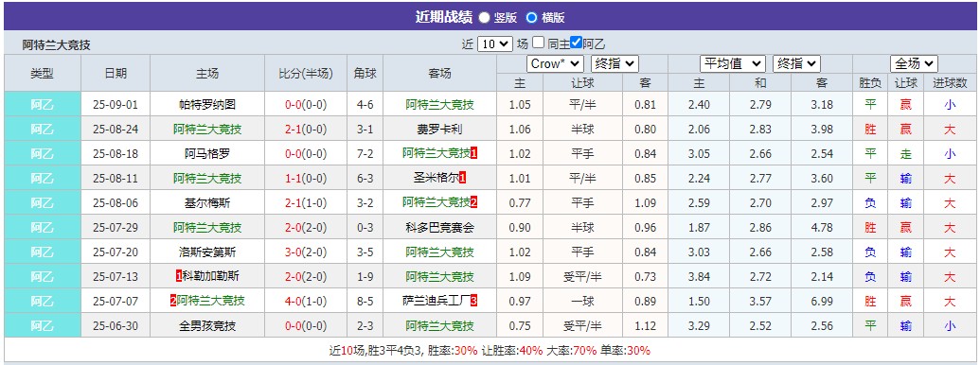This screenshot has width=980, height=365.
Task: Click red card badge 2 on 25-07-07 row
Action: pos(173,301)
